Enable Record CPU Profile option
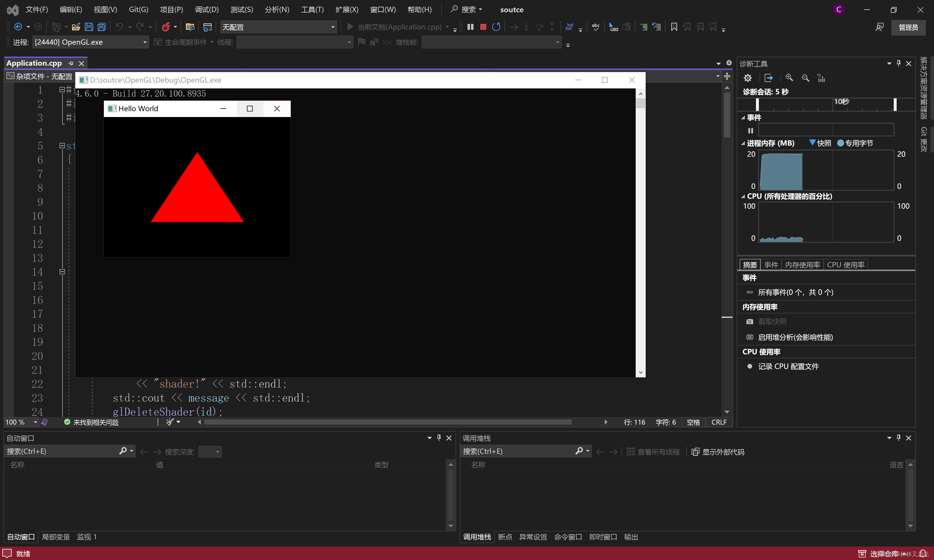 point(788,367)
